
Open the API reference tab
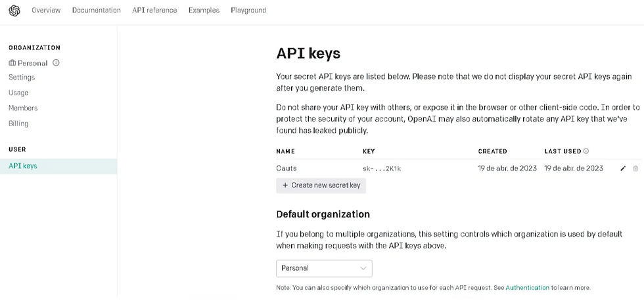pos(154,11)
